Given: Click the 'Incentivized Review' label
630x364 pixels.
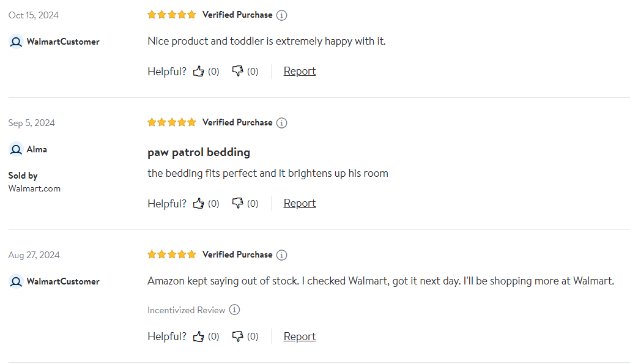Looking at the screenshot, I should point(186,310).
